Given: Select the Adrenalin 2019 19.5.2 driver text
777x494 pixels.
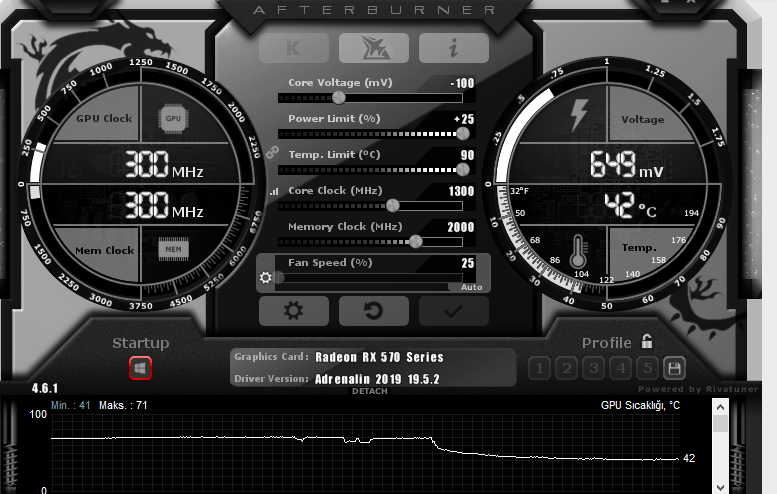Looking at the screenshot, I should [377, 379].
